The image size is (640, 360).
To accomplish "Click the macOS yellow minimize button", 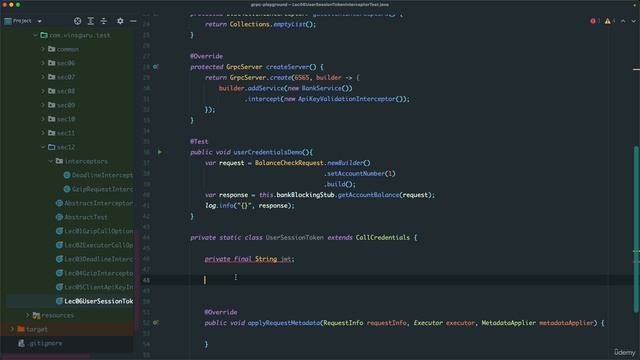I will [11, 4].
